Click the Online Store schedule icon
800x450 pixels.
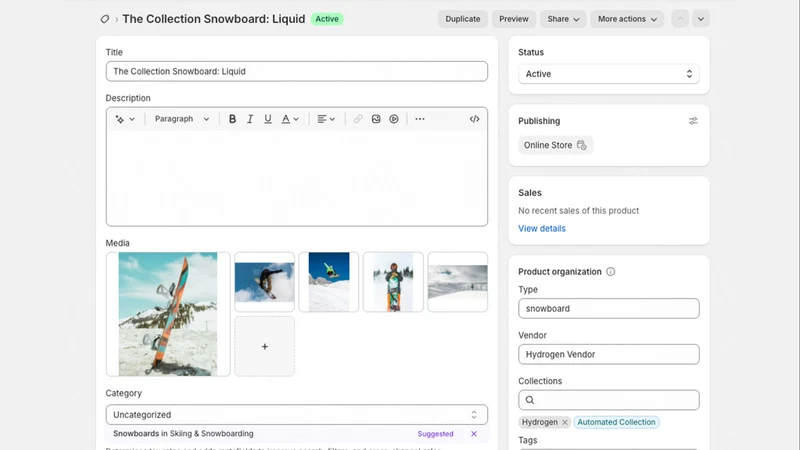582,145
